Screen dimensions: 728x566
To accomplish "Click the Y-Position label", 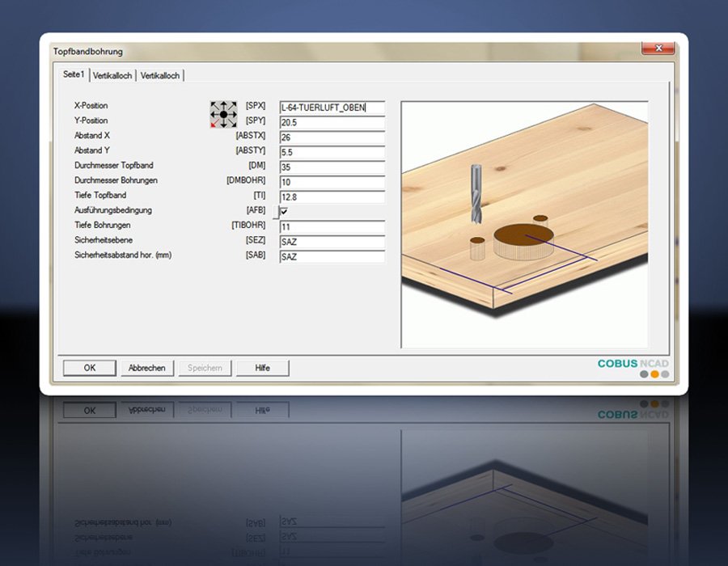I will [x=91, y=120].
